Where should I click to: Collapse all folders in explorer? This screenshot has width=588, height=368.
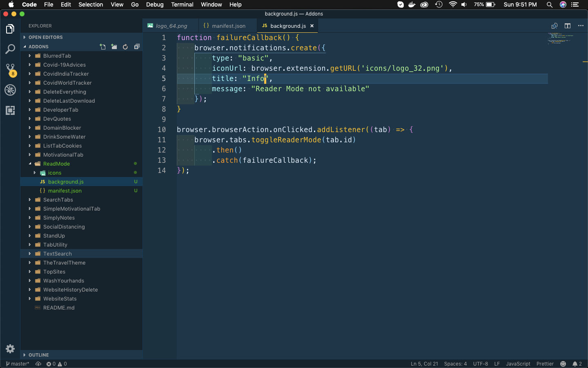click(x=137, y=47)
